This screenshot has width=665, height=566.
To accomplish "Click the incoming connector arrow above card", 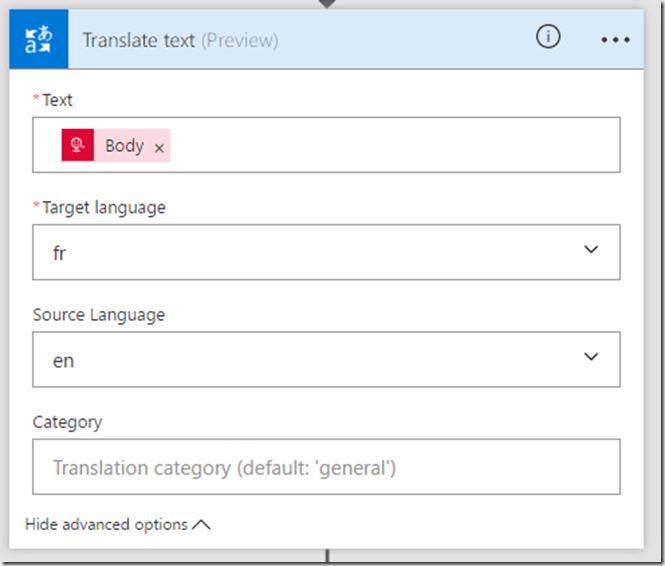I will point(327,3).
